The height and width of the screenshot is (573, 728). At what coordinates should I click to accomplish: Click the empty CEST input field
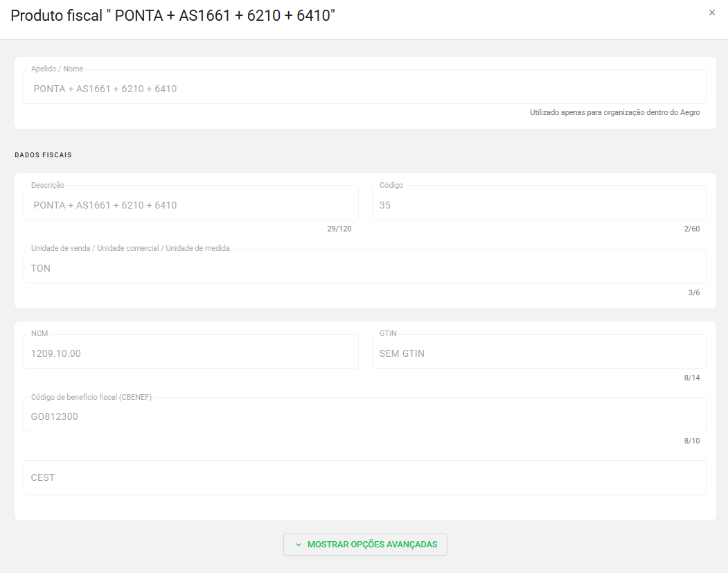365,477
